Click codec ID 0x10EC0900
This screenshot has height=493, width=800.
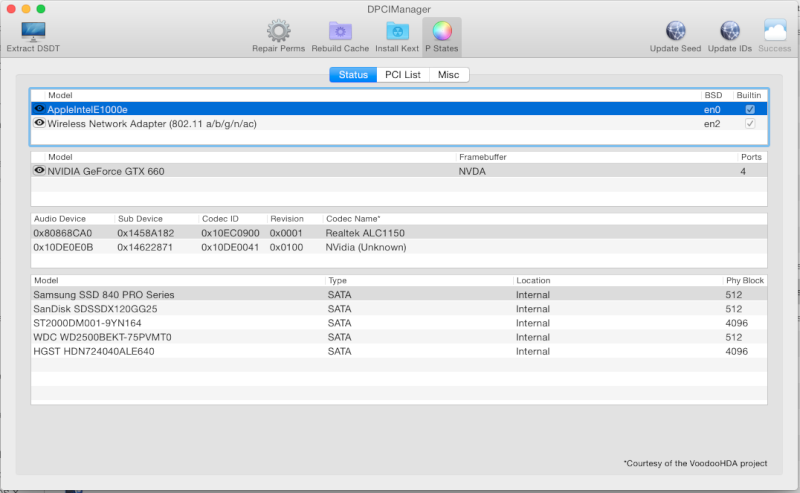[230, 233]
